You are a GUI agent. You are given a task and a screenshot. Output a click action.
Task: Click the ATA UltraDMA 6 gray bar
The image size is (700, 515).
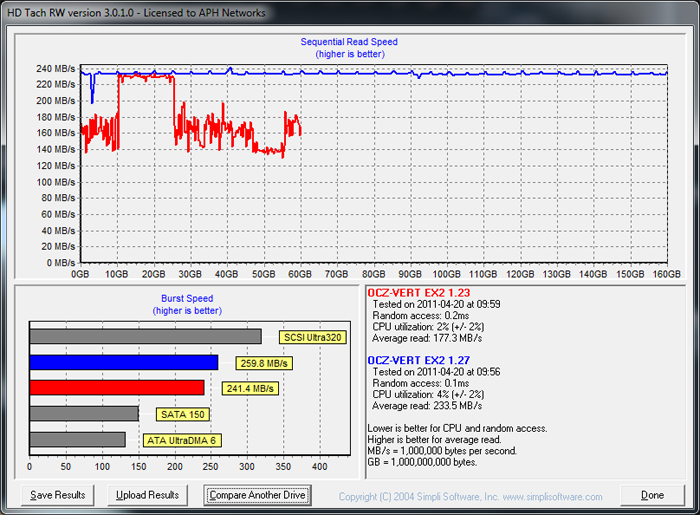pos(77,438)
